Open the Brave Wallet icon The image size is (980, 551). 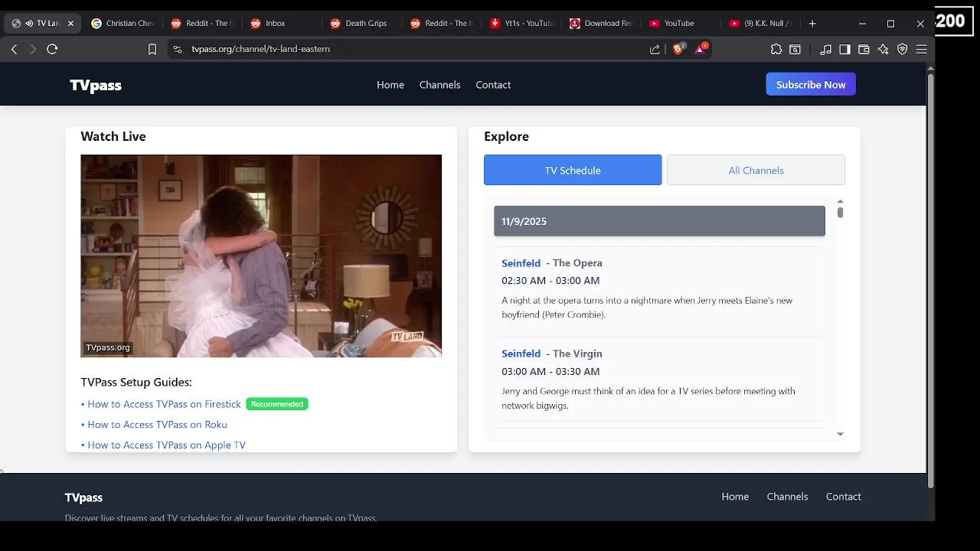(864, 49)
